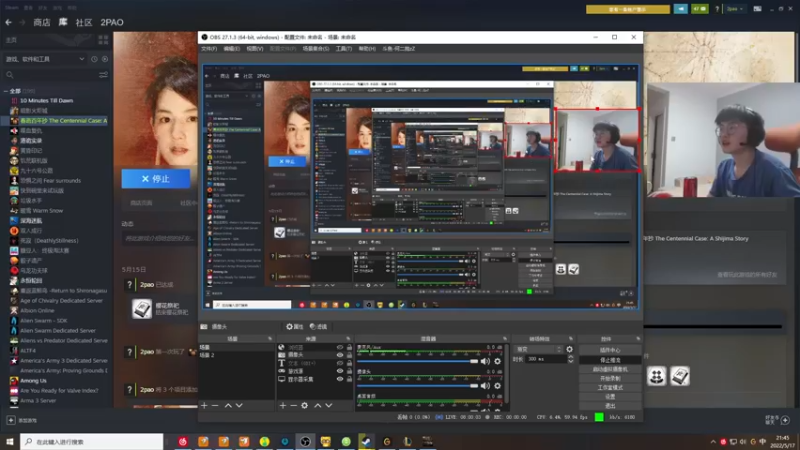800x450 pixels.
Task: Click 工作室模式 studio mode button
Action: point(610,388)
